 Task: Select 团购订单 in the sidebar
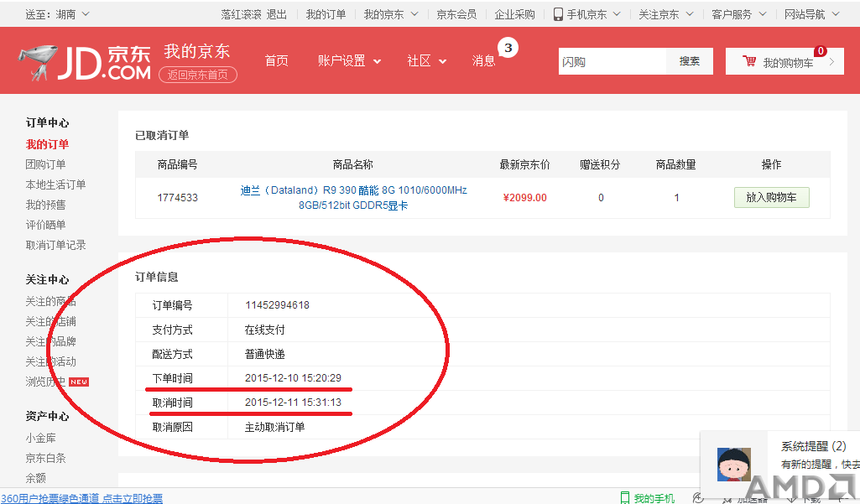(45, 164)
